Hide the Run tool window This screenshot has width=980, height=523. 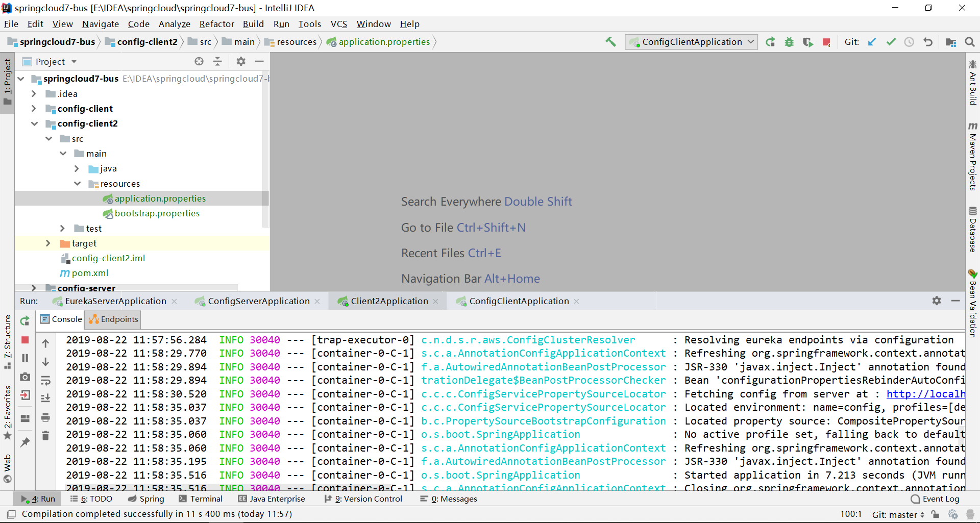955,301
